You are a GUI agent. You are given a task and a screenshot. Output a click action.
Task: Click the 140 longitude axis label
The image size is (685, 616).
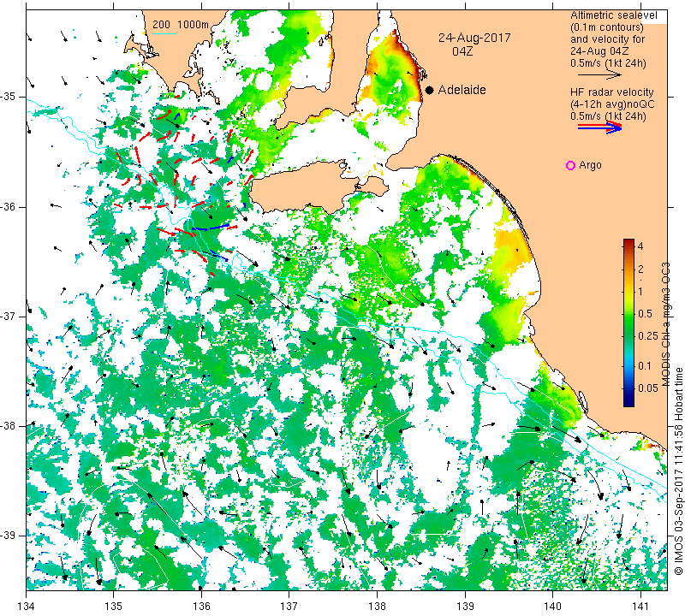552,607
